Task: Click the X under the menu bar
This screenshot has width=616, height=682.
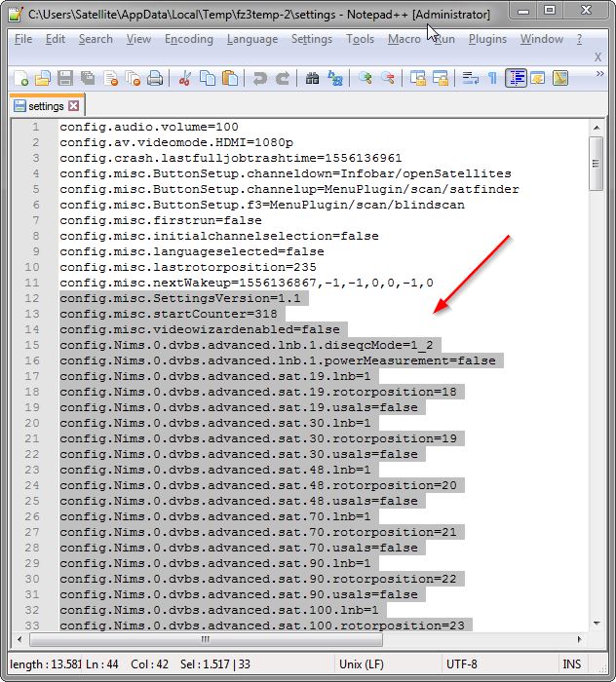Action: point(598,57)
